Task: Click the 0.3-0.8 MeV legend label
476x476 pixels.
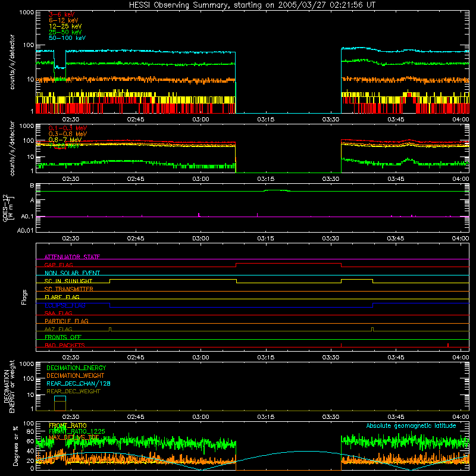Action: 68,134
